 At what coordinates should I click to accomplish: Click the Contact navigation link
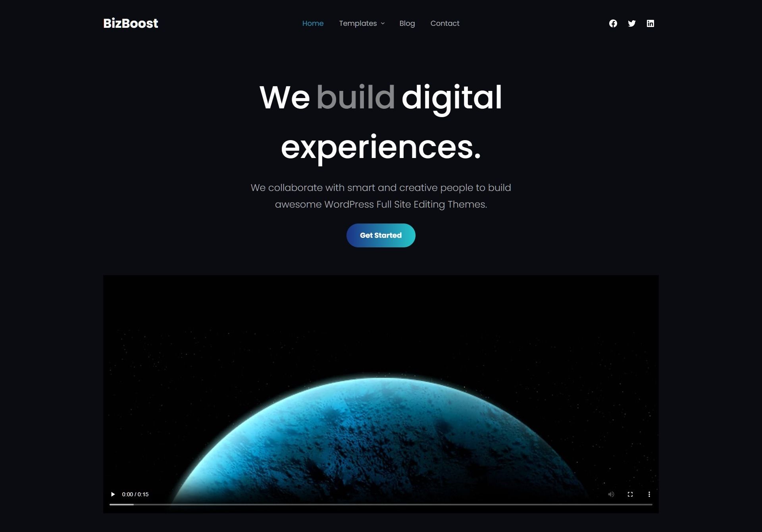tap(444, 23)
